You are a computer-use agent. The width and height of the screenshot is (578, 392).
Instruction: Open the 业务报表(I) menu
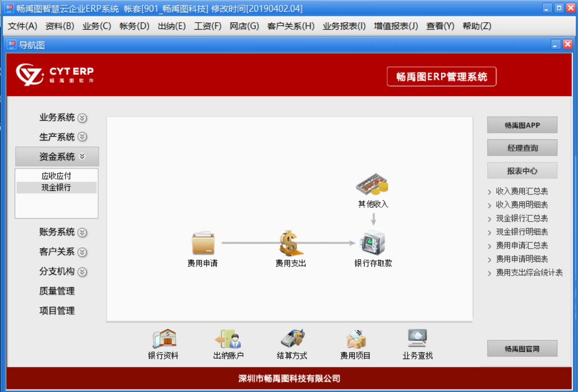(x=344, y=26)
